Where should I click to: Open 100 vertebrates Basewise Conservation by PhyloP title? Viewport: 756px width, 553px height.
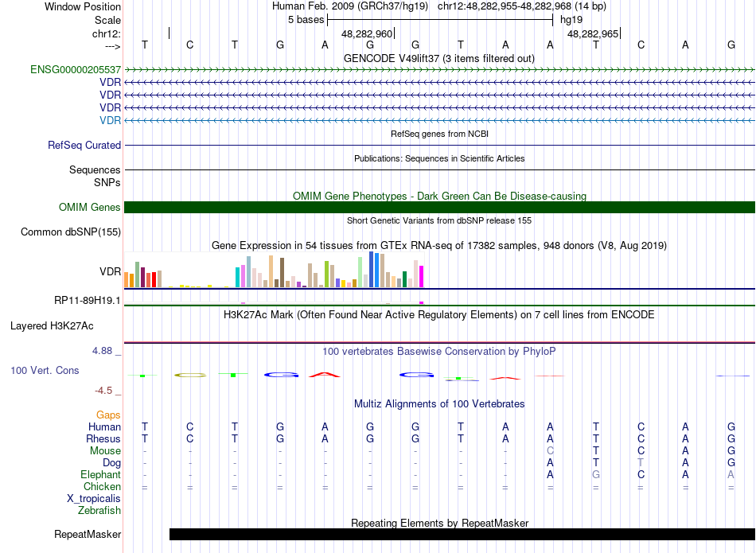click(x=439, y=352)
